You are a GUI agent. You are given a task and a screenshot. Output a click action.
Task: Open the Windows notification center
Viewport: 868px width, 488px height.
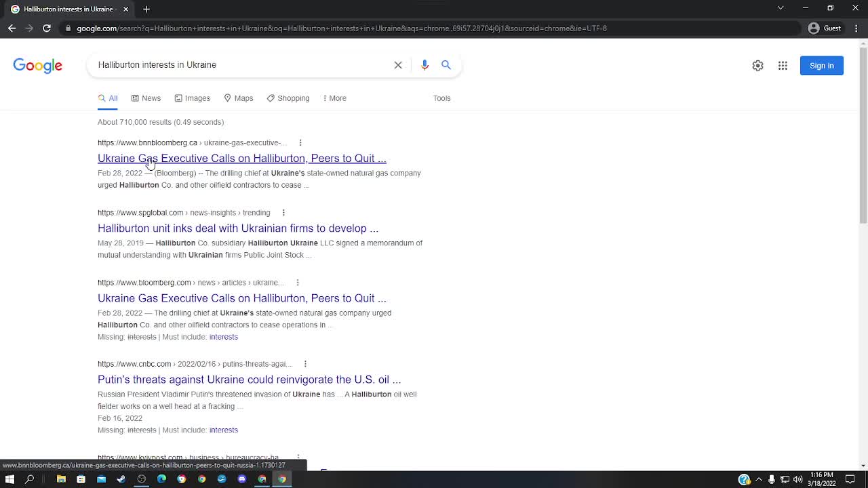click(x=850, y=479)
